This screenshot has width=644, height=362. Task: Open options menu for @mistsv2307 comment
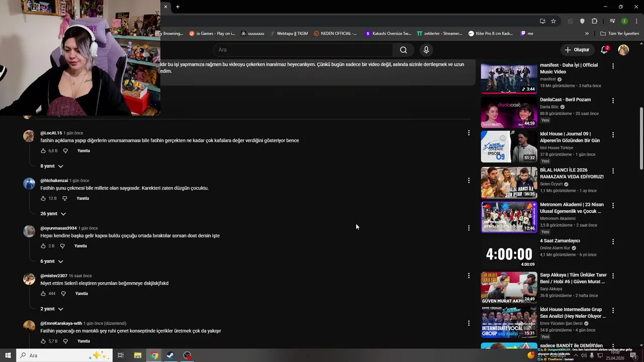468,276
